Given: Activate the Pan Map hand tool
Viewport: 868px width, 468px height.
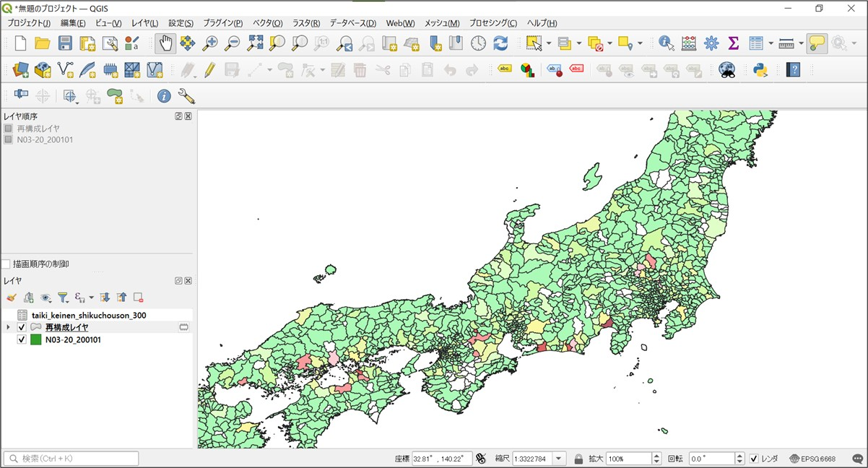Looking at the screenshot, I should click(165, 43).
